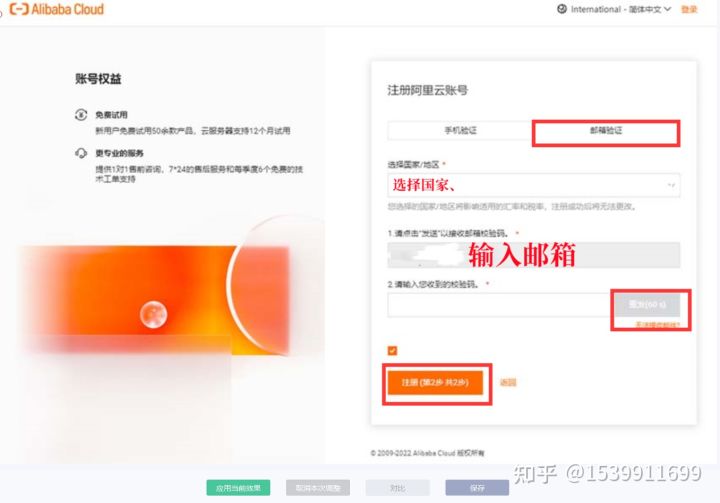
Task: Click the verification code input field
Action: click(x=501, y=305)
